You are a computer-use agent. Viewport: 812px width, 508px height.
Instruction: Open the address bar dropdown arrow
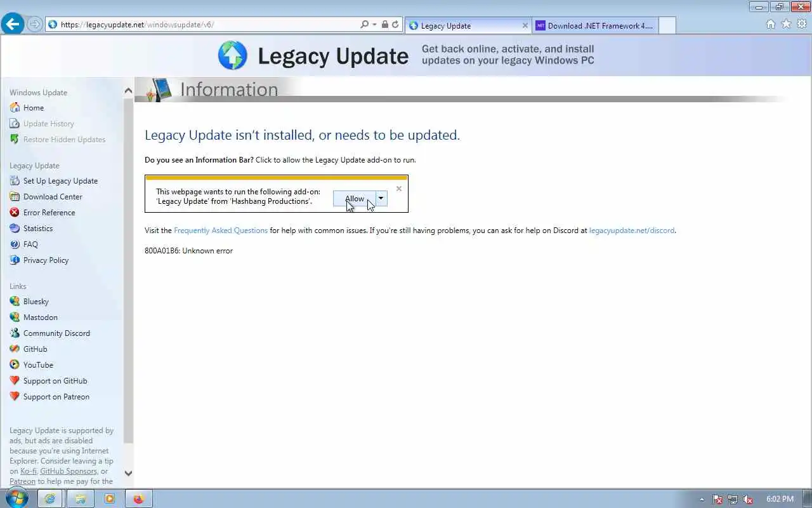pyautogui.click(x=374, y=25)
